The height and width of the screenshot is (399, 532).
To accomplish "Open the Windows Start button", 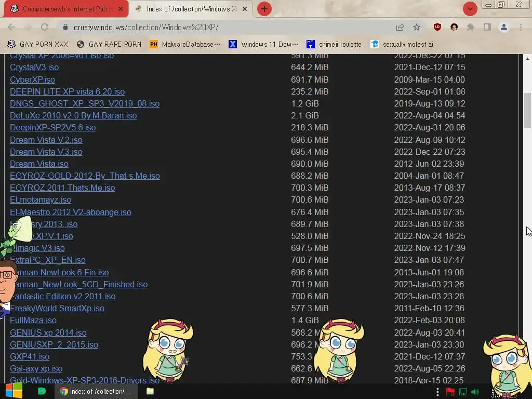I will (x=14, y=391).
